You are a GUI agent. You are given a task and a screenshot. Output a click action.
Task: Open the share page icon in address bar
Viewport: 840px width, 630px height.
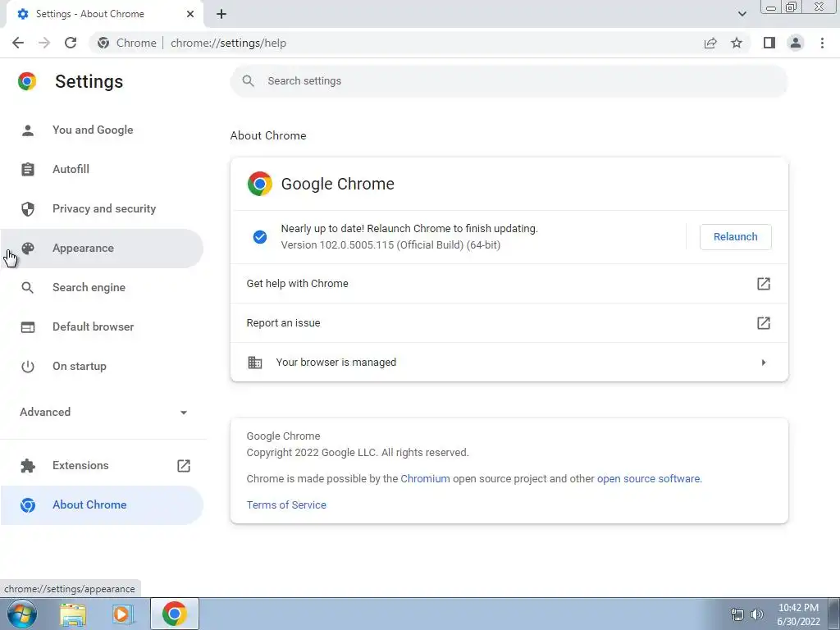coord(710,43)
